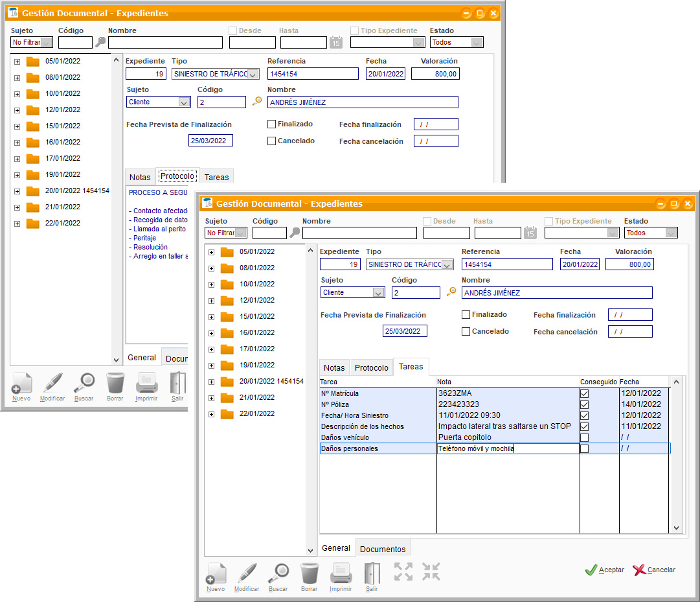
Task: Click Borrar trash icon in front window
Action: [310, 573]
